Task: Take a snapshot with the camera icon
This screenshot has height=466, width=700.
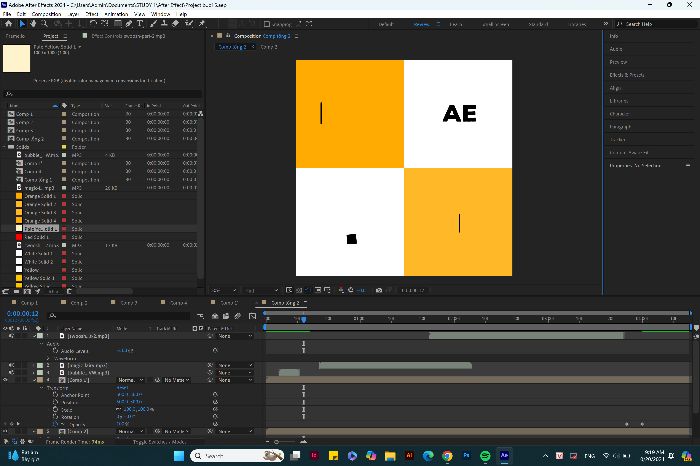Action: tap(379, 290)
